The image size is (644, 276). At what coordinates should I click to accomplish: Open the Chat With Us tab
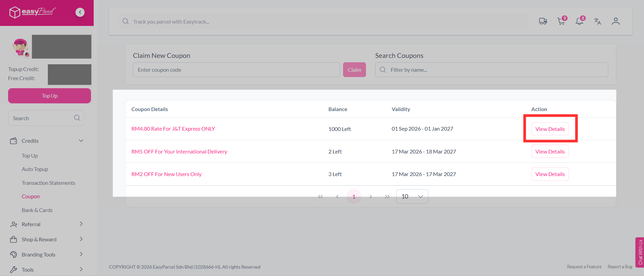[640, 252]
